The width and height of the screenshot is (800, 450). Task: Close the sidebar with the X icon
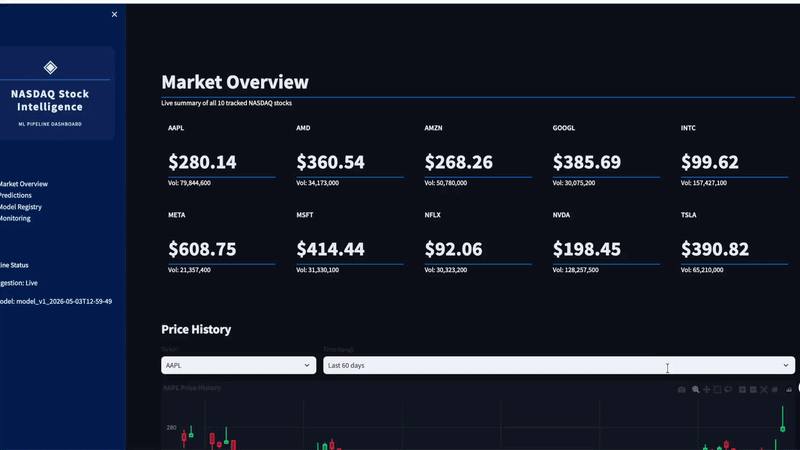(x=114, y=14)
